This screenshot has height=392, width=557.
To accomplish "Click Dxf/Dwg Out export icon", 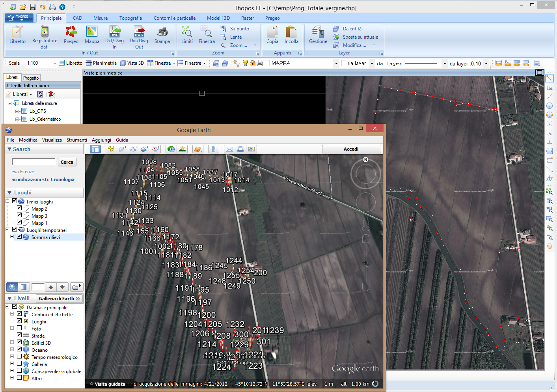I will tap(139, 37).
